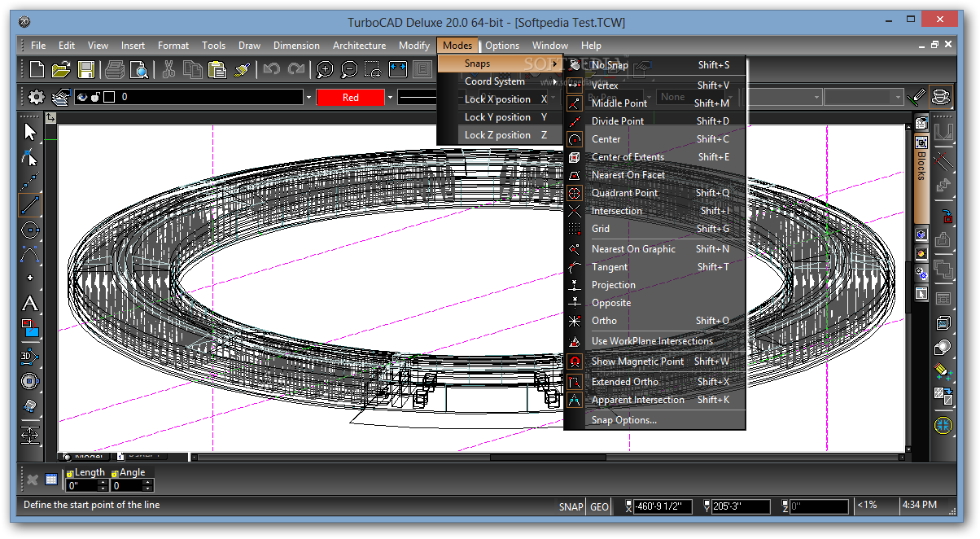Viewport: 980px width, 539px height.
Task: Select the Text tool letter A
Action: [x=30, y=305]
